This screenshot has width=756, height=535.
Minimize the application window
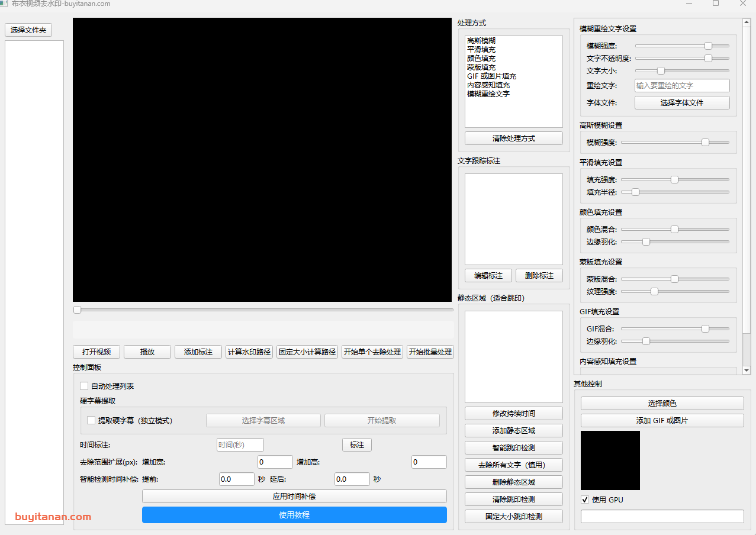[689, 4]
